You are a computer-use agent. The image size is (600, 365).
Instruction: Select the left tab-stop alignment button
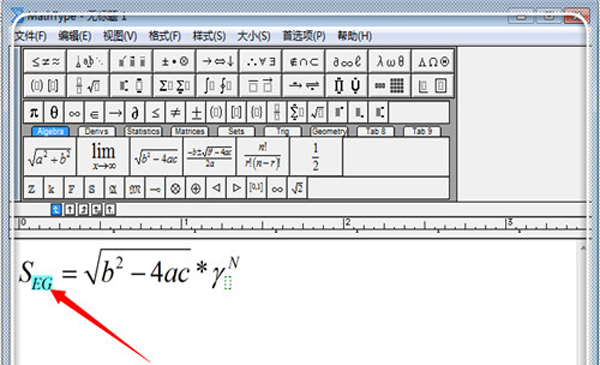tap(56, 209)
